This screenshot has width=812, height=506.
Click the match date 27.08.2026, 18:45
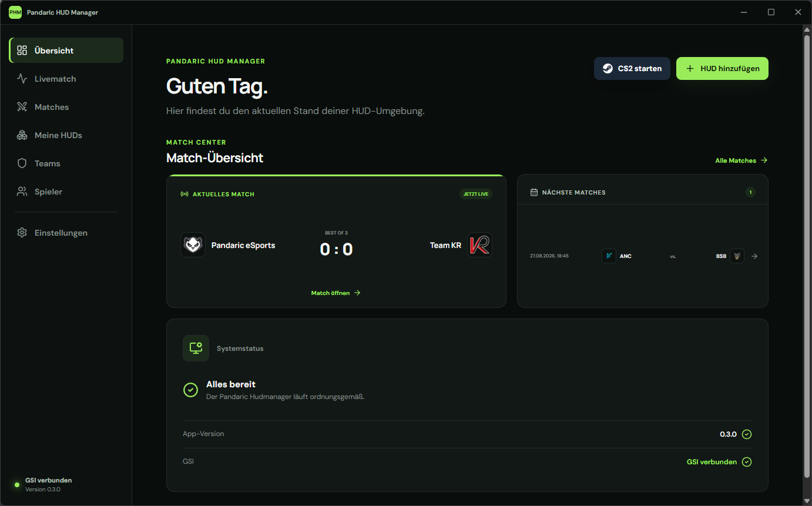tap(549, 256)
